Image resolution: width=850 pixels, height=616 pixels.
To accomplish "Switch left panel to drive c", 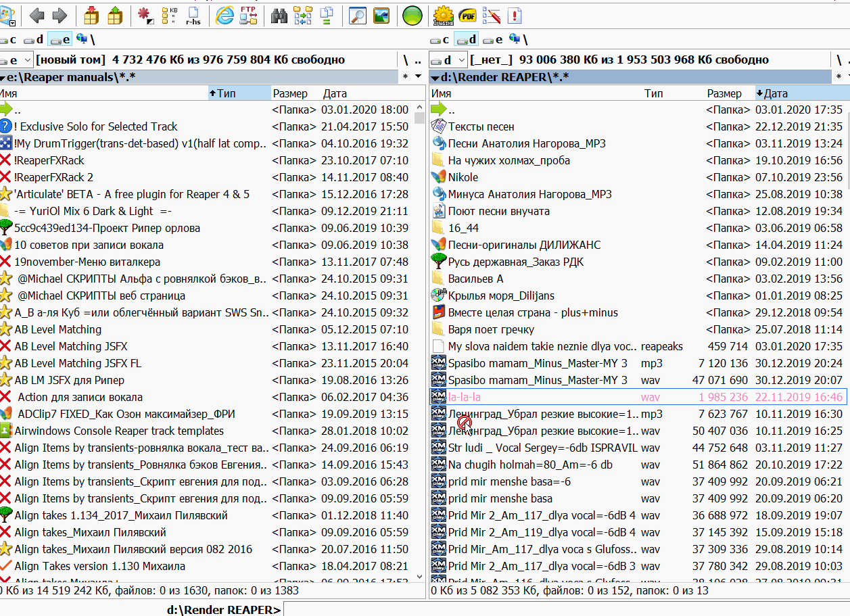I will pyautogui.click(x=8, y=40).
